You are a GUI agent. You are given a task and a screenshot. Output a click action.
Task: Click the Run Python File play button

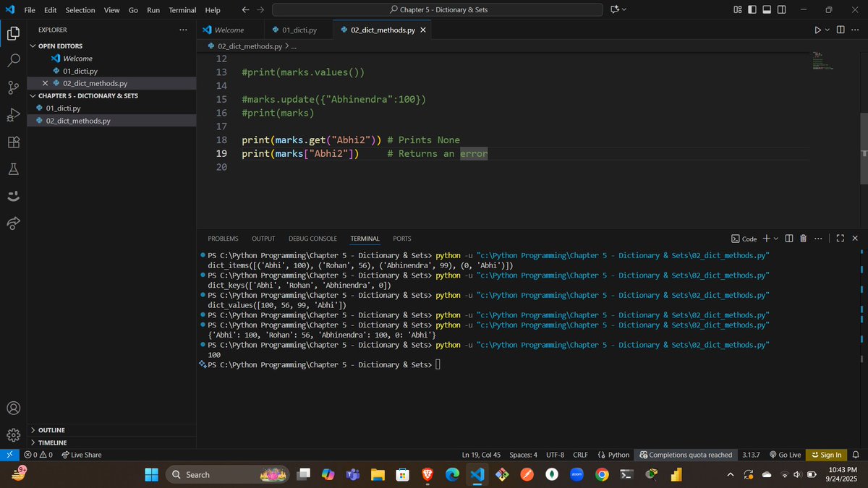817,30
